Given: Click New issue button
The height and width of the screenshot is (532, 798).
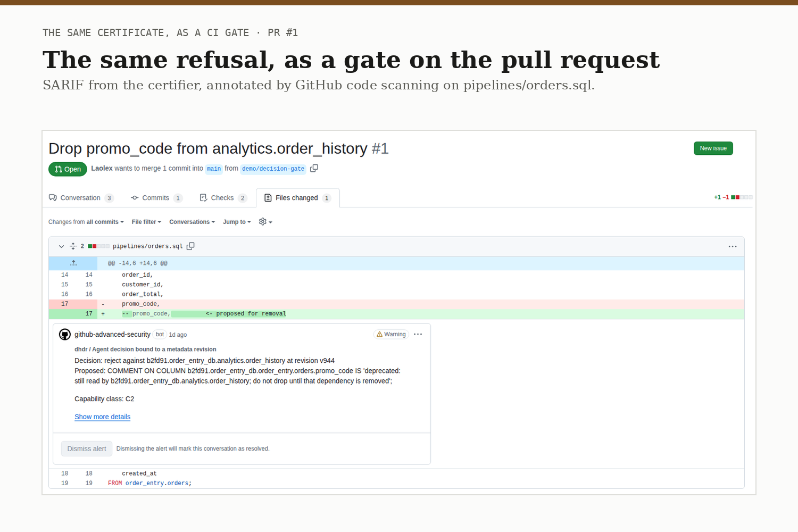Looking at the screenshot, I should [713, 148].
